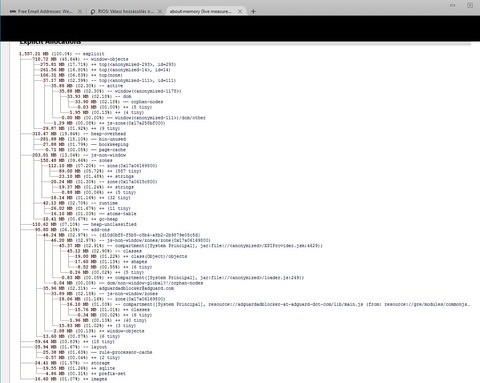Collapse the layout branch

(71, 347)
